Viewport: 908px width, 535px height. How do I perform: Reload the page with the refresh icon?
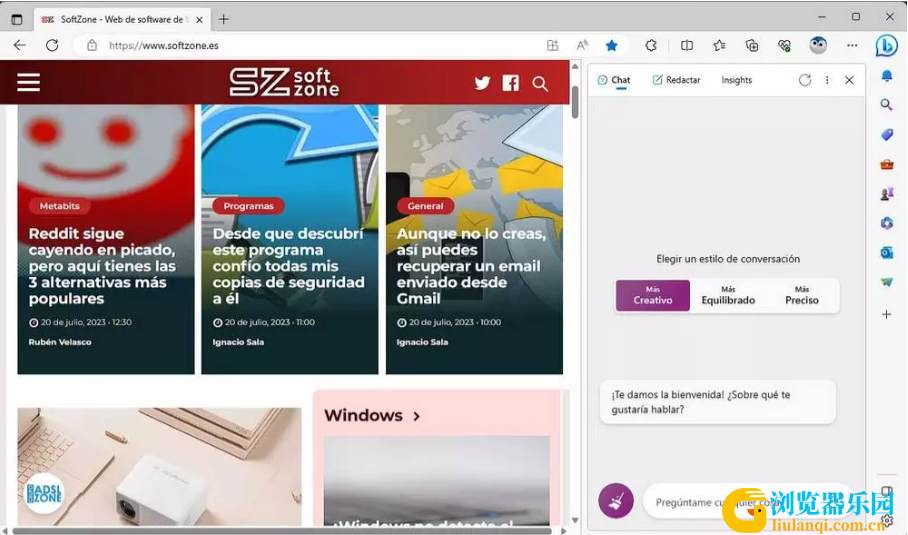coord(52,45)
